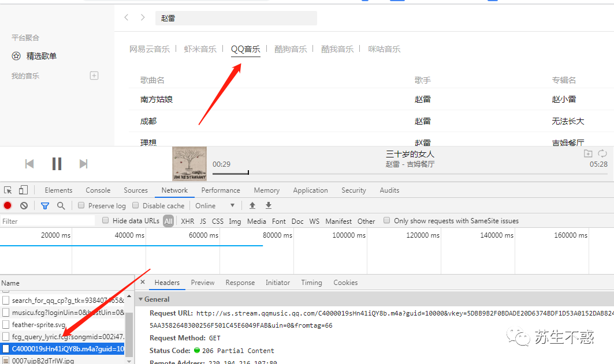Toggle the network filter funnel icon

click(x=45, y=206)
